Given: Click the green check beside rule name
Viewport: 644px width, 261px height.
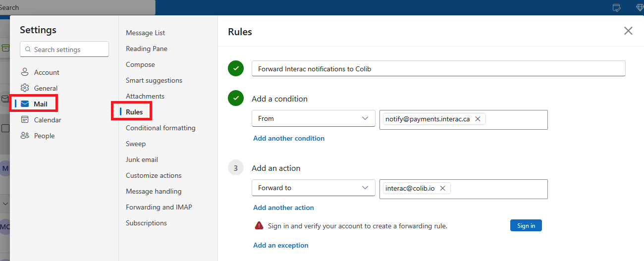Looking at the screenshot, I should (236, 68).
